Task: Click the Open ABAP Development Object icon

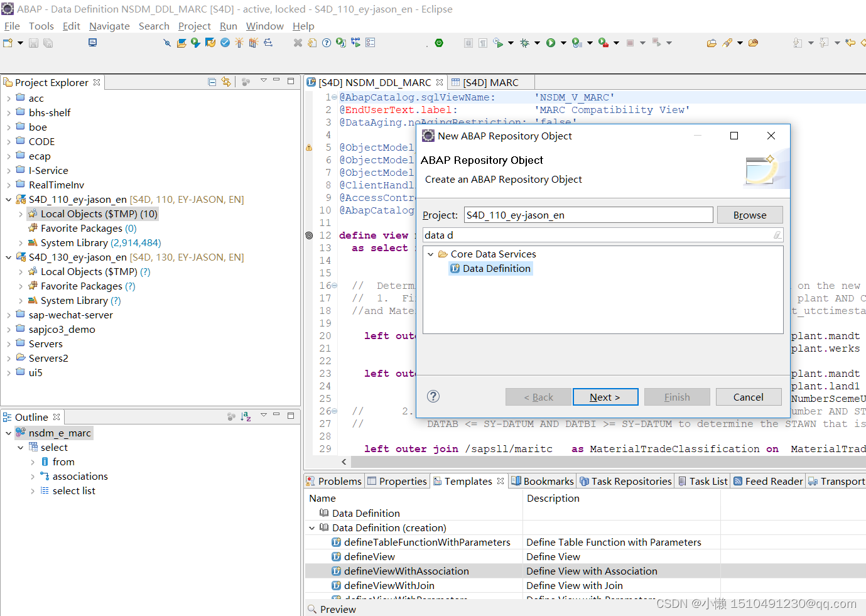Action: 181,43
